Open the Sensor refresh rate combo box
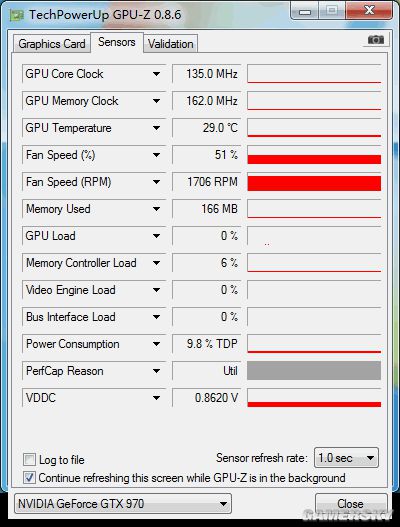The image size is (400, 527). coord(346,458)
